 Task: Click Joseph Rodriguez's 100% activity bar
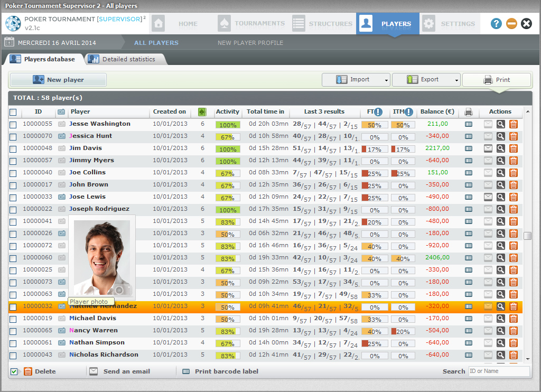click(x=228, y=209)
